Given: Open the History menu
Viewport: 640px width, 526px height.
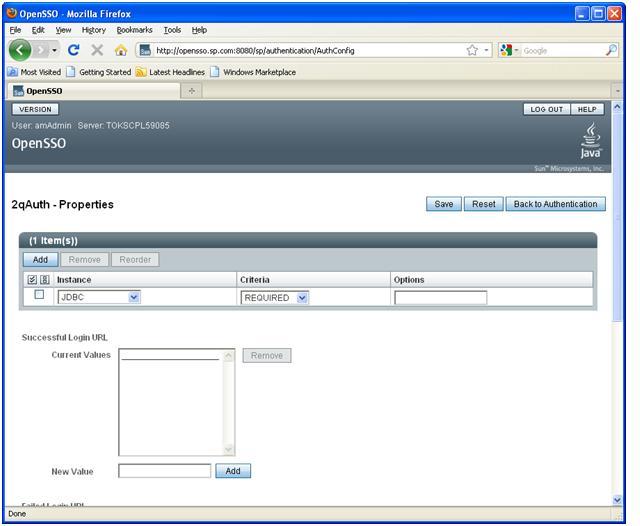Looking at the screenshot, I should click(x=93, y=30).
